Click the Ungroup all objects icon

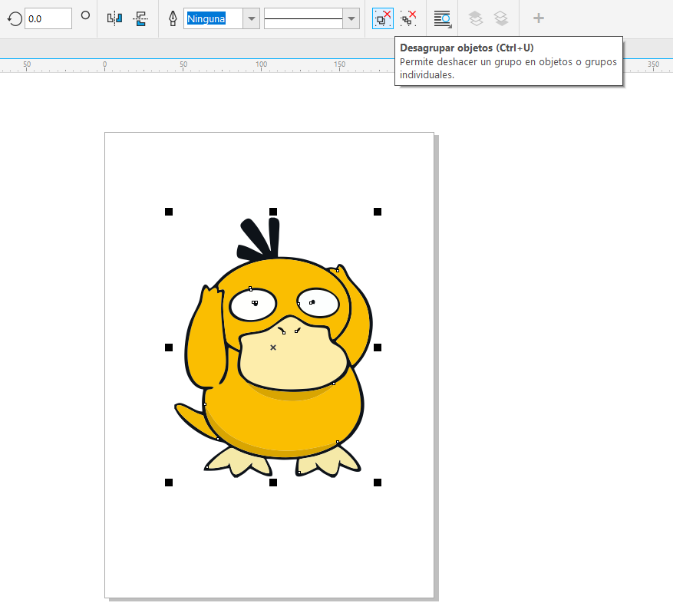(x=408, y=18)
